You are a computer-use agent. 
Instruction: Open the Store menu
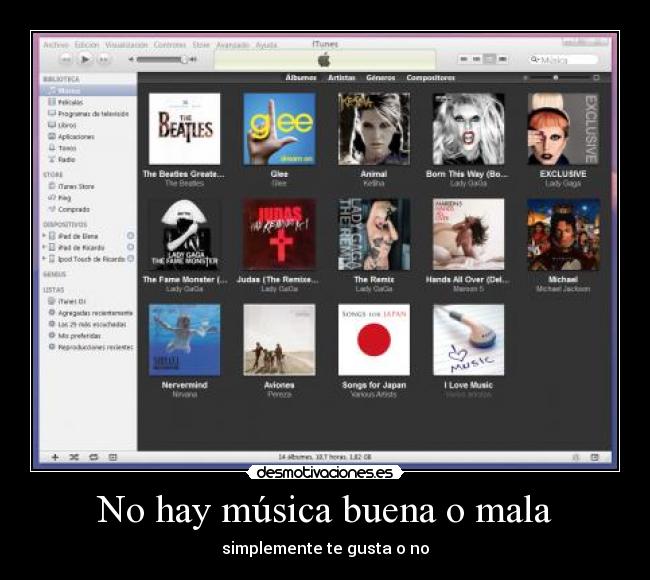201,44
